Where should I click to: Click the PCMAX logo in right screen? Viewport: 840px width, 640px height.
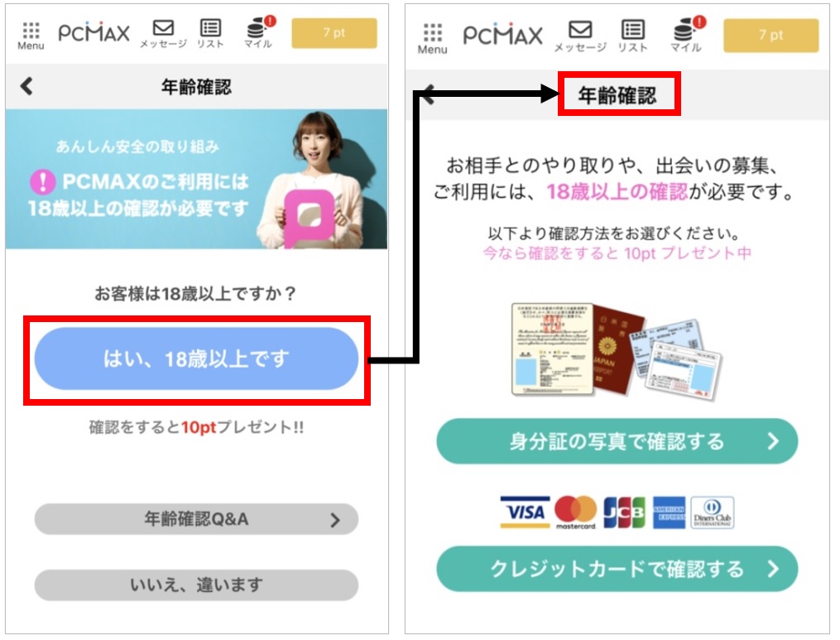click(x=502, y=36)
